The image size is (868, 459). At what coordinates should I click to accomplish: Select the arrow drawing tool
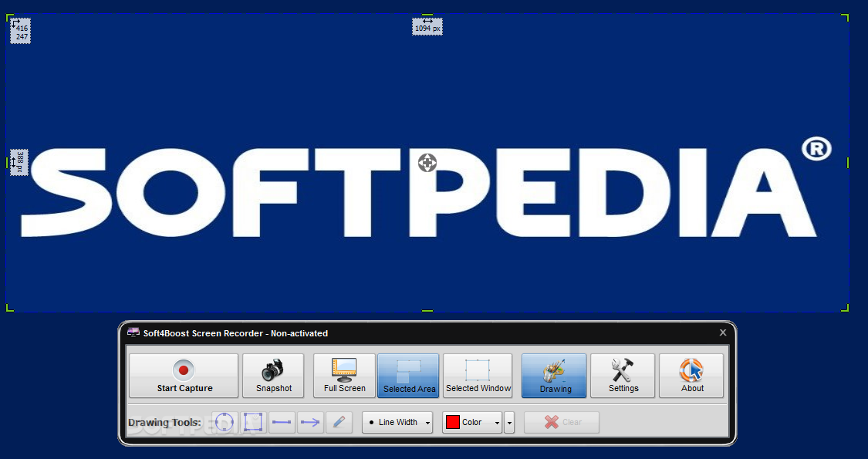(311, 423)
